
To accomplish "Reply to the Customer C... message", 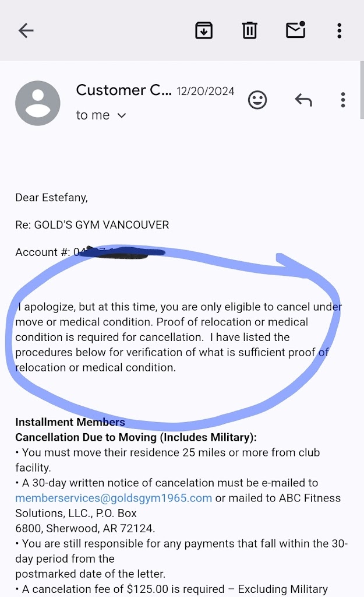I will [x=303, y=100].
